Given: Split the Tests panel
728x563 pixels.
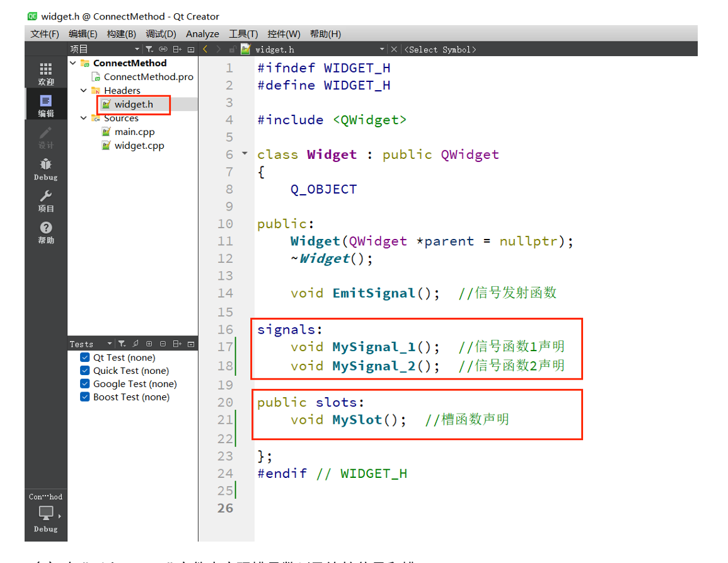Looking at the screenshot, I should tap(177, 344).
